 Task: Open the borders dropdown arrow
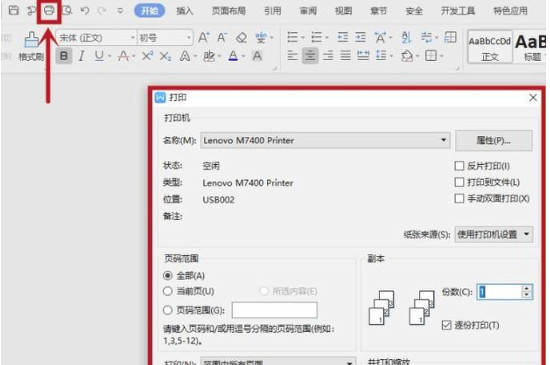pos(442,56)
